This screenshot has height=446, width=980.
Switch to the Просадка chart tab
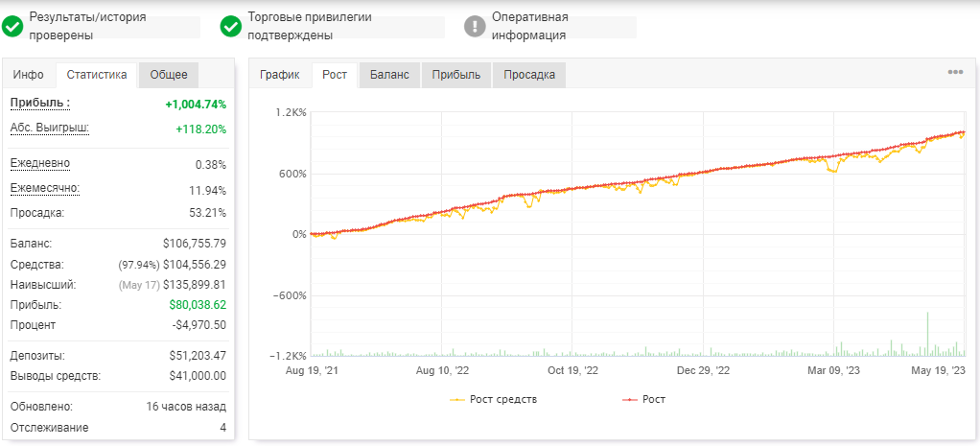click(x=529, y=75)
